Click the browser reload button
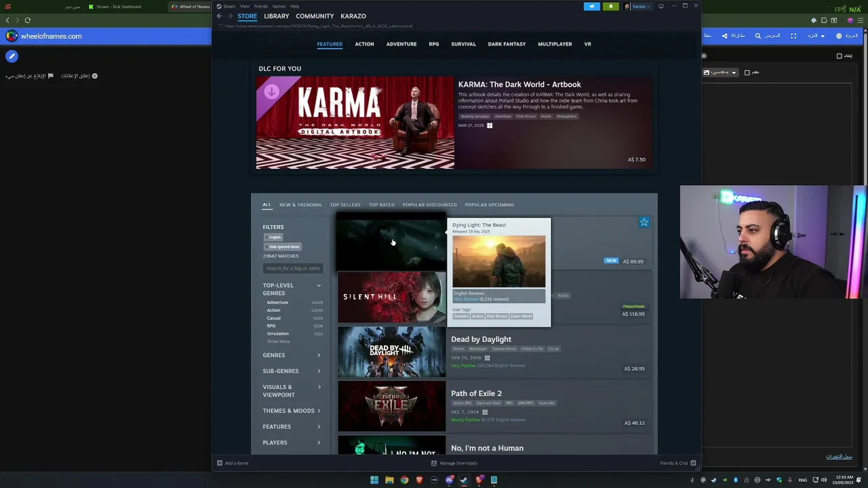Viewport: 868px width, 488px height. [x=28, y=20]
